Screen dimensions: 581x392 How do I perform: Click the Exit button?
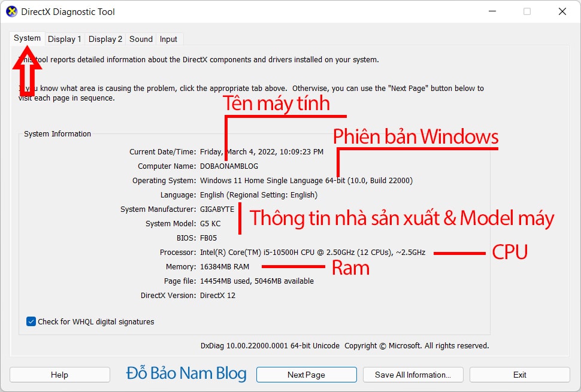coord(519,375)
